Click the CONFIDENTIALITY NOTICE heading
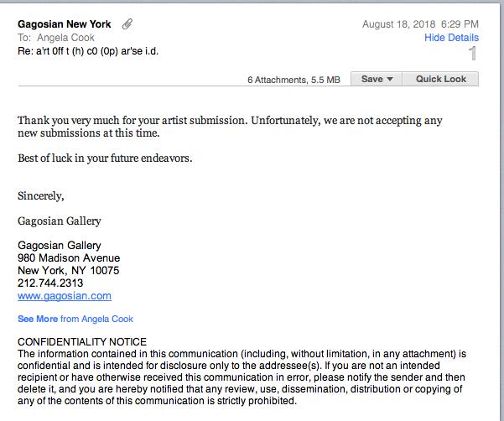Screen dimensions: 504x421 [x=82, y=341]
